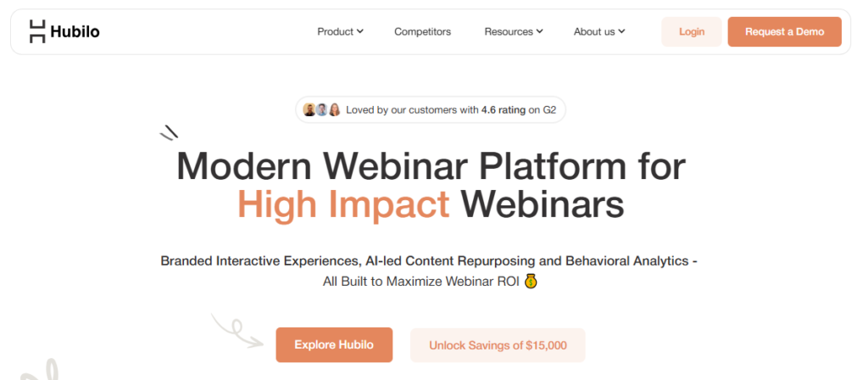Click Unlock Savings of $15,000 button

pyautogui.click(x=498, y=345)
